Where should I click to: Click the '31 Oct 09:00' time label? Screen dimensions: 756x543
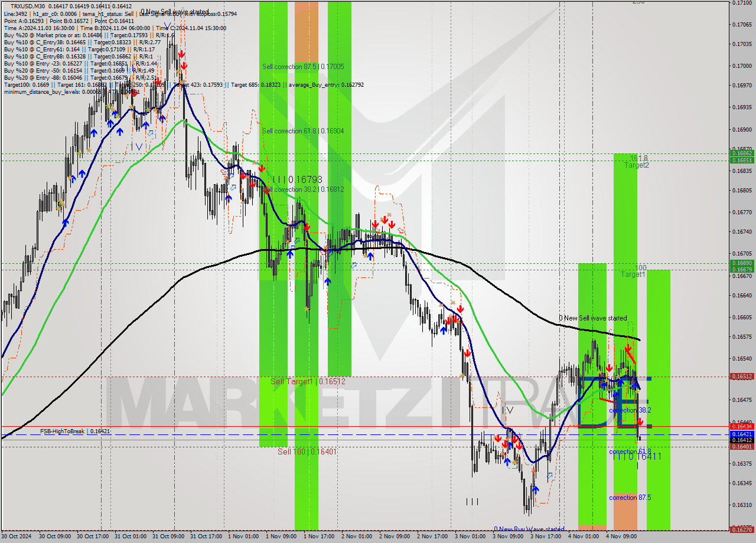point(168,537)
